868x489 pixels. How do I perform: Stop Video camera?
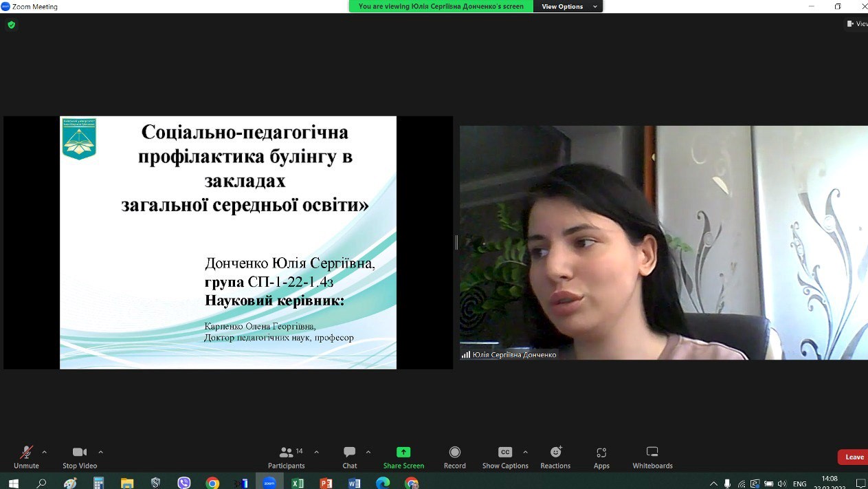pyautogui.click(x=80, y=457)
